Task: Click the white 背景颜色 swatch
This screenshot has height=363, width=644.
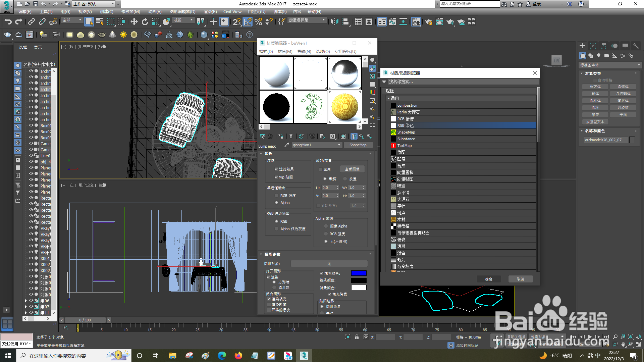Action: pyautogui.click(x=359, y=288)
